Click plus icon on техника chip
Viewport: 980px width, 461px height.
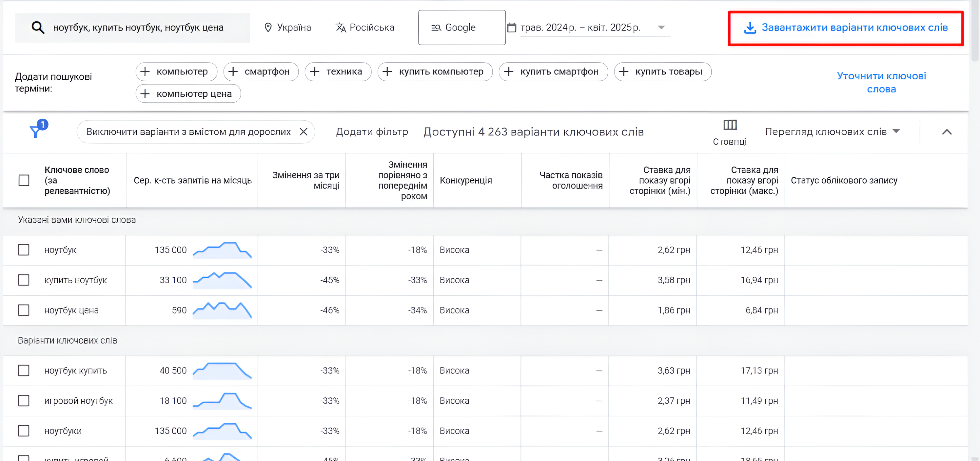click(315, 71)
